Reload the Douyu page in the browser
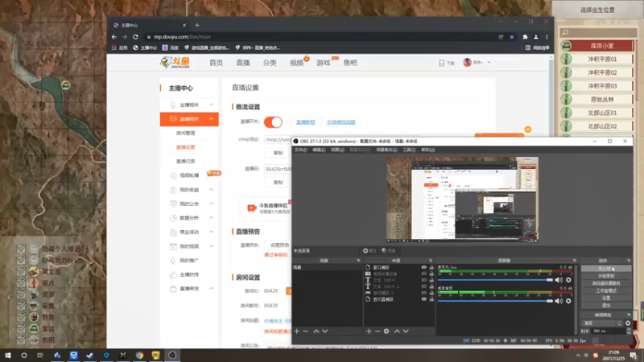The image size is (644, 362). [135, 37]
